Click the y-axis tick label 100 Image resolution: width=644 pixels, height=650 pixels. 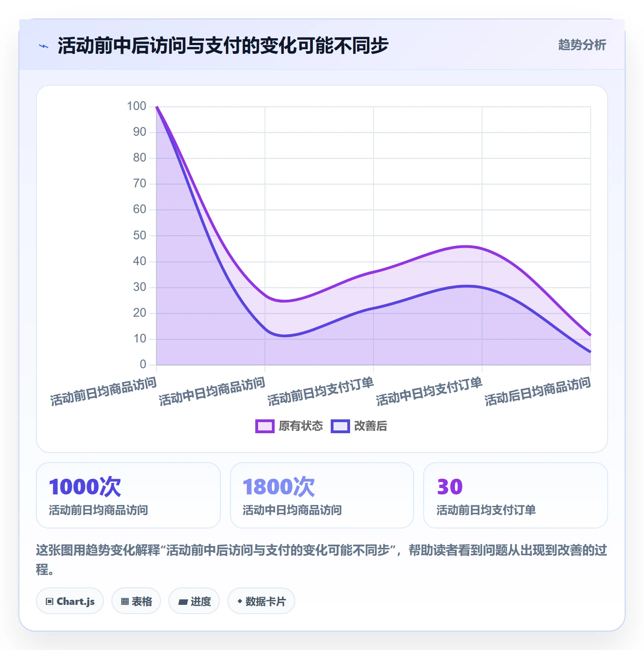click(137, 106)
